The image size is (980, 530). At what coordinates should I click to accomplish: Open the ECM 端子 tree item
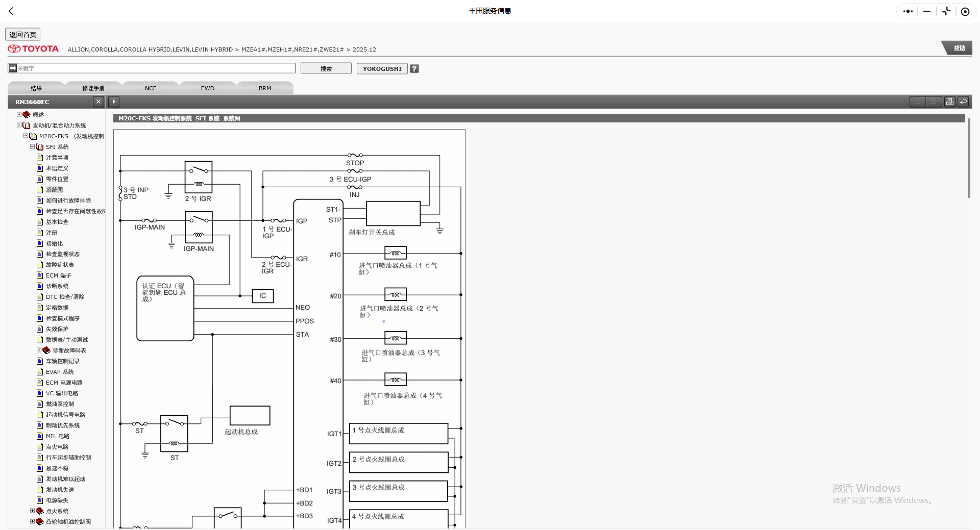pos(59,275)
